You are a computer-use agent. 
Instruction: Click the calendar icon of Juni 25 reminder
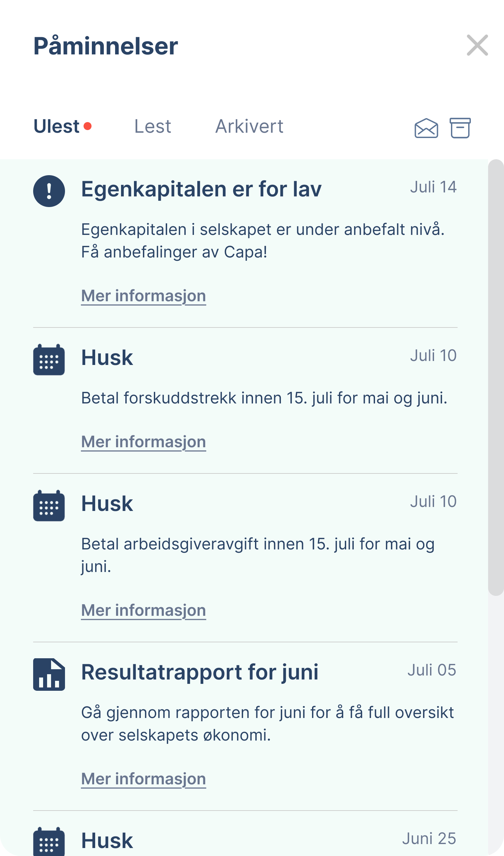tap(49, 841)
